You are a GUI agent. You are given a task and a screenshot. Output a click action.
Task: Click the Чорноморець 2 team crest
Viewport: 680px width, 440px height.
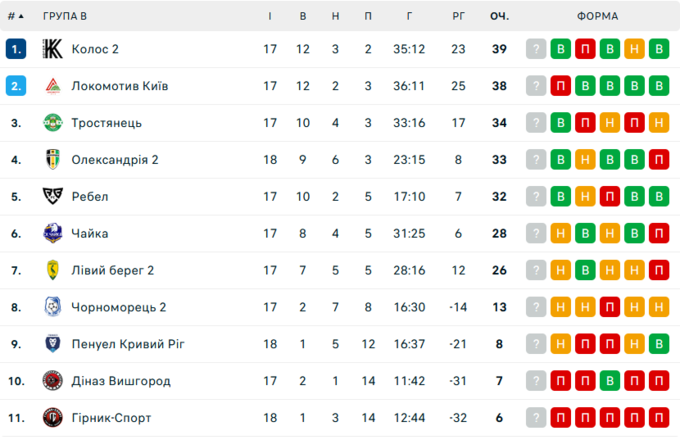click(x=53, y=307)
